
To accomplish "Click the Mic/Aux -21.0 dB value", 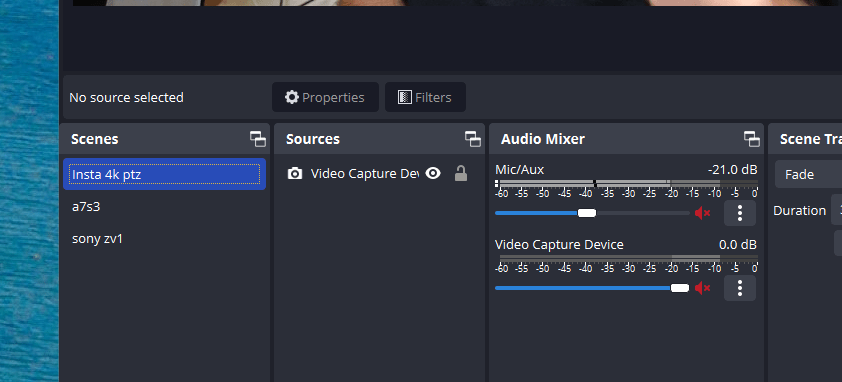I will pos(732,170).
